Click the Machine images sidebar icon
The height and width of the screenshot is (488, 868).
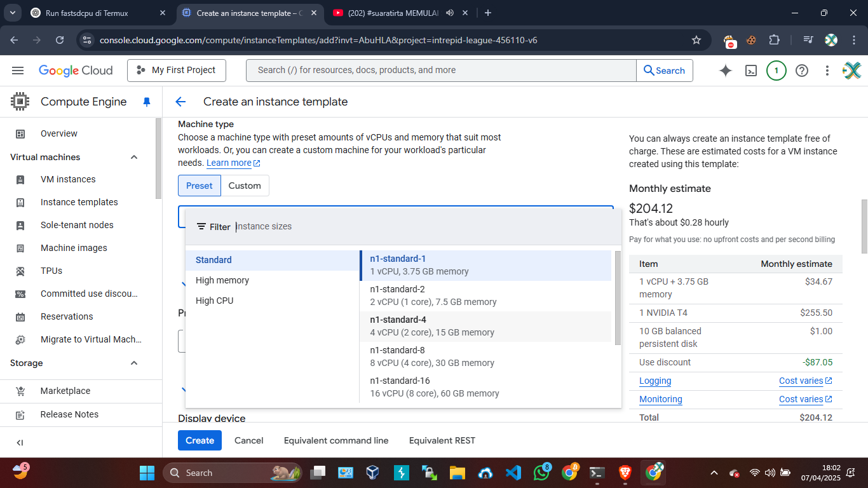coord(20,248)
